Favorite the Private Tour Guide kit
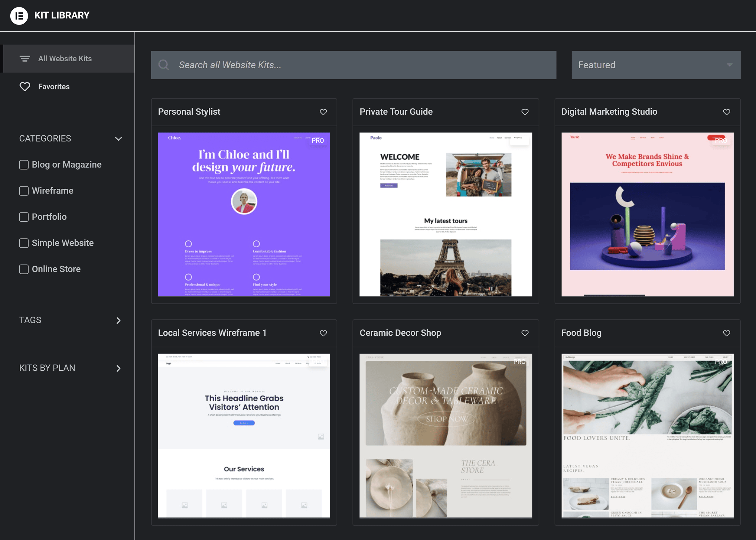Screen dimensions: 756x540 [525, 112]
